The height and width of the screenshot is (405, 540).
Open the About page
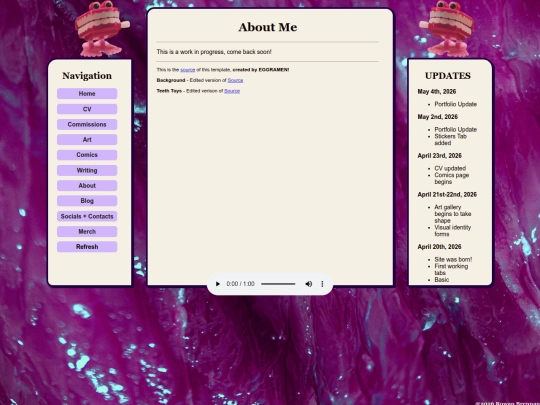pyautogui.click(x=87, y=186)
